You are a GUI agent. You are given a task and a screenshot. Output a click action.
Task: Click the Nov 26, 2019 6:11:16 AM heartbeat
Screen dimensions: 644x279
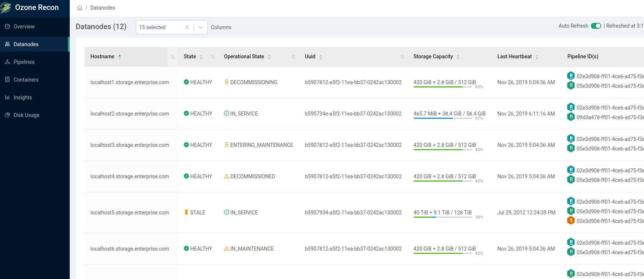tap(526, 114)
